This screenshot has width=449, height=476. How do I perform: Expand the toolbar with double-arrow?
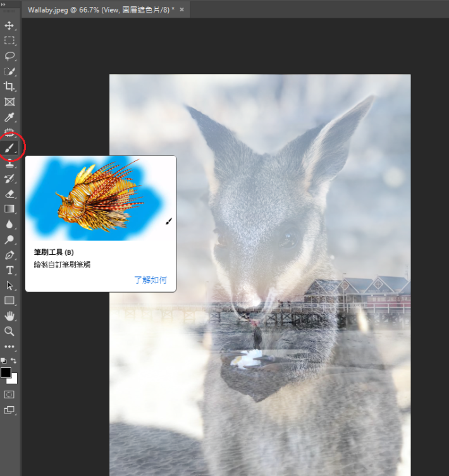click(x=3, y=4)
